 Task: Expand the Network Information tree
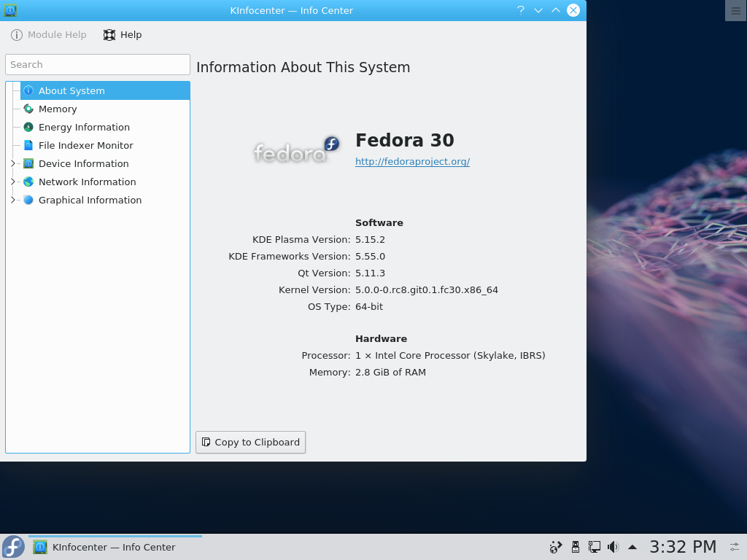13,182
